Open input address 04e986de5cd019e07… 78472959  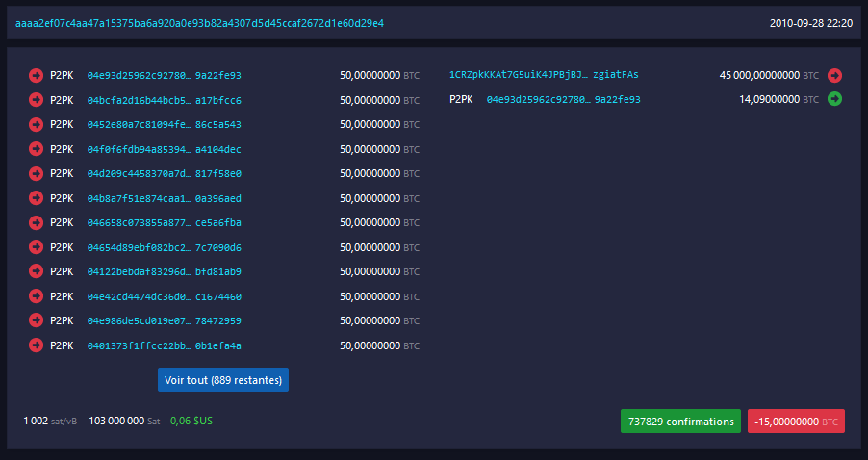pos(164,321)
